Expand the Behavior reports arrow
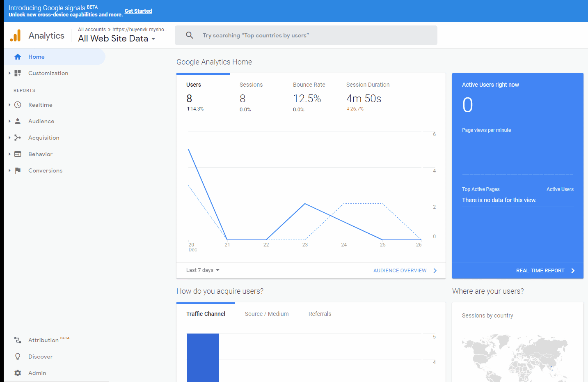 click(9, 154)
